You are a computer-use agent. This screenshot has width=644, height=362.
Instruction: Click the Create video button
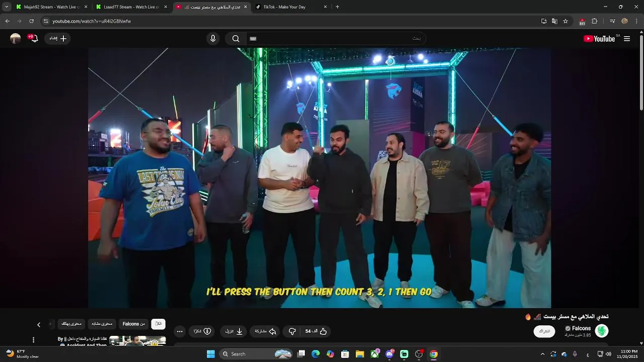click(58, 38)
